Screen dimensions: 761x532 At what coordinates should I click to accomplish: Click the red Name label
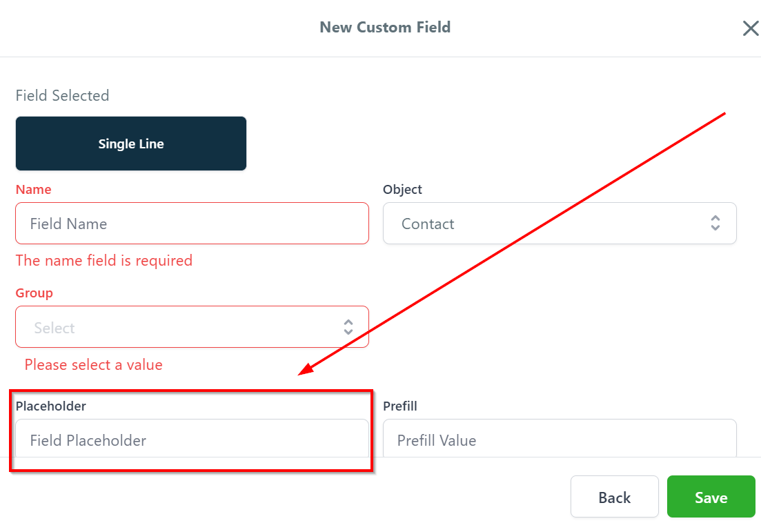[33, 189]
